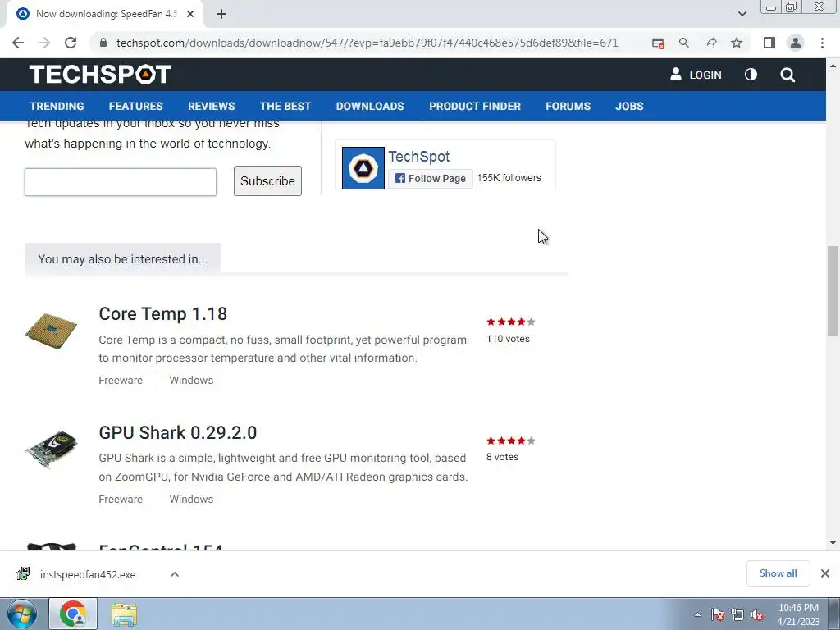Viewport: 840px width, 630px height.
Task: Click the muted volume tray icon
Action: click(757, 614)
